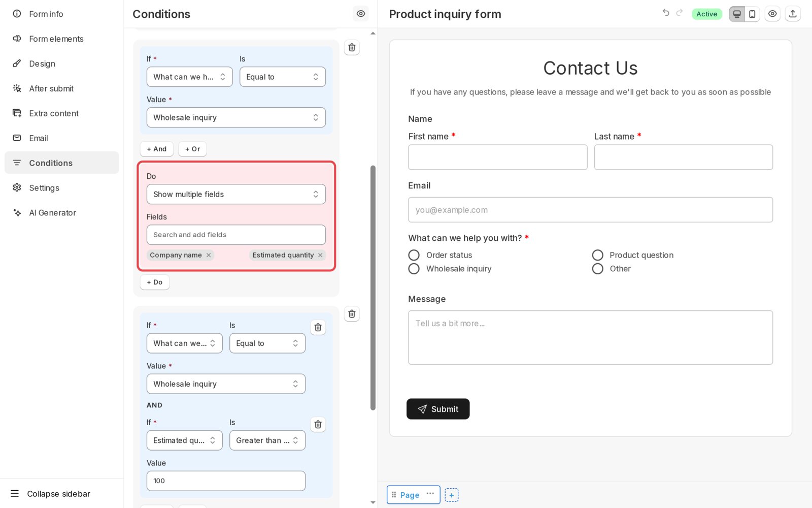This screenshot has height=508, width=812.
Task: Delete the Estimated quantity If row
Action: [x=318, y=424]
